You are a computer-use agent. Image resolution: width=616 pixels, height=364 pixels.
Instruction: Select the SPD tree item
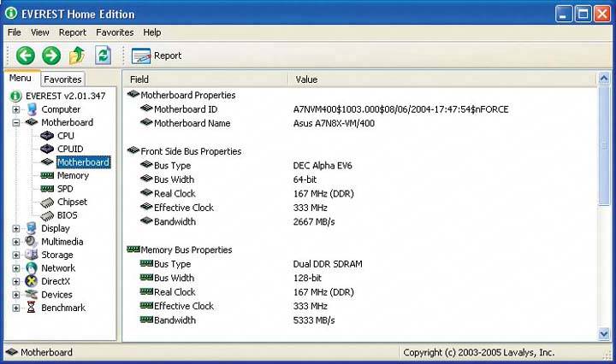(65, 189)
